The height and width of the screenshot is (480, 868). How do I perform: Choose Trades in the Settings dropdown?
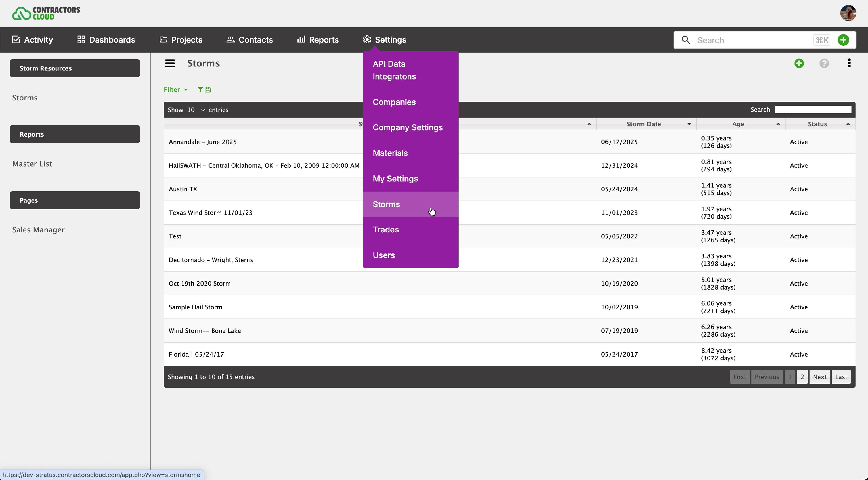tap(385, 229)
